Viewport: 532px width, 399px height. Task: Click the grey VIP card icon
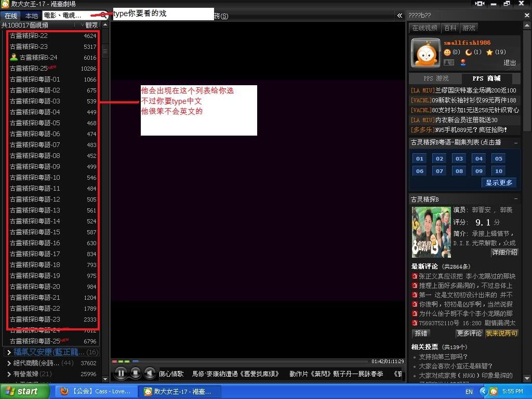point(449,62)
